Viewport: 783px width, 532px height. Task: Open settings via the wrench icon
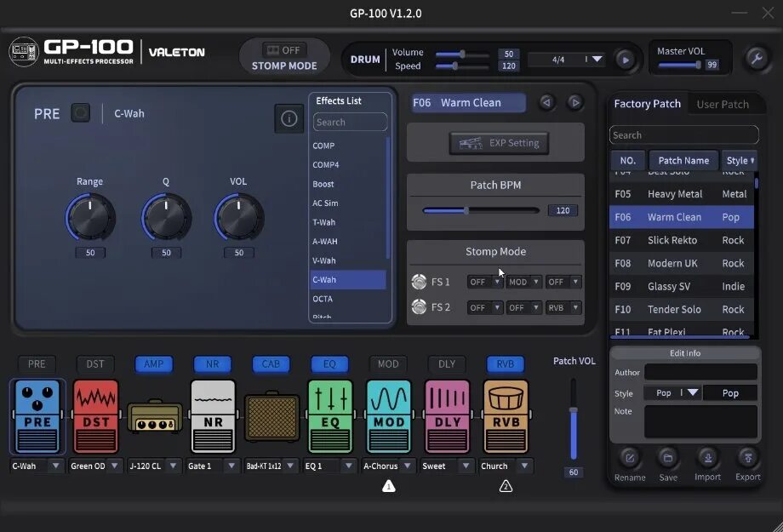[x=757, y=59]
